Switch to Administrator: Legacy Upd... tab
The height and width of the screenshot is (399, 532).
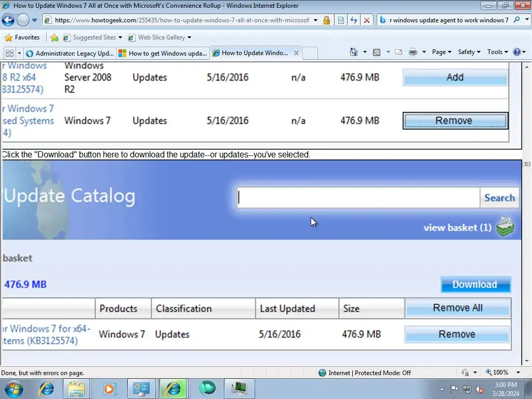pyautogui.click(x=70, y=54)
